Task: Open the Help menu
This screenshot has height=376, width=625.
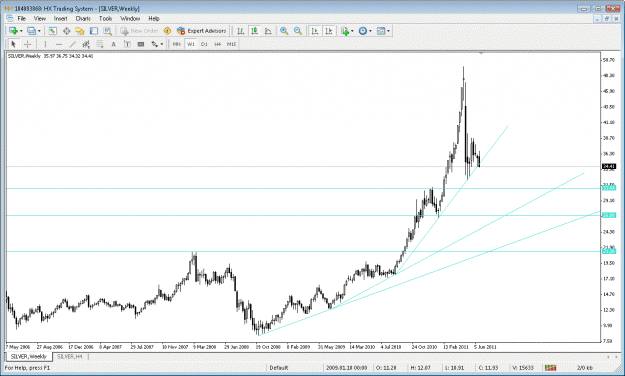Action: tap(154, 18)
